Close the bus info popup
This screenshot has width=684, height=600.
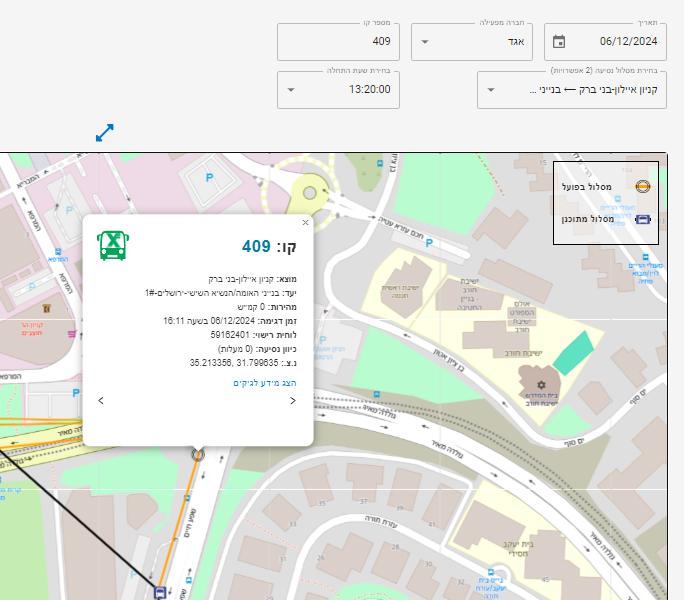(x=305, y=223)
